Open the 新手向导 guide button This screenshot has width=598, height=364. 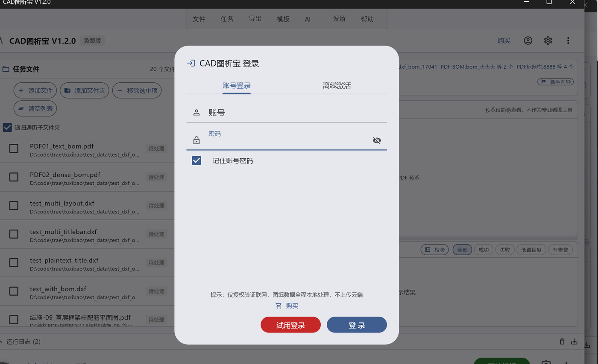[x=555, y=82]
